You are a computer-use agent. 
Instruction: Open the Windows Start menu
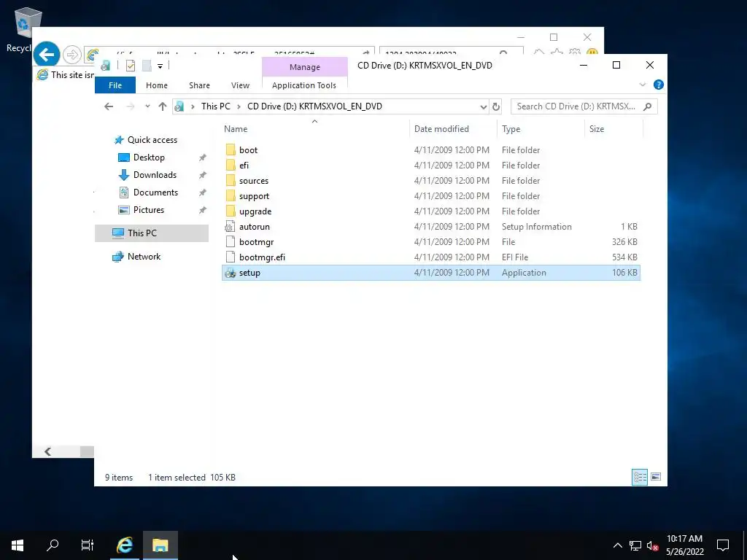point(18,545)
